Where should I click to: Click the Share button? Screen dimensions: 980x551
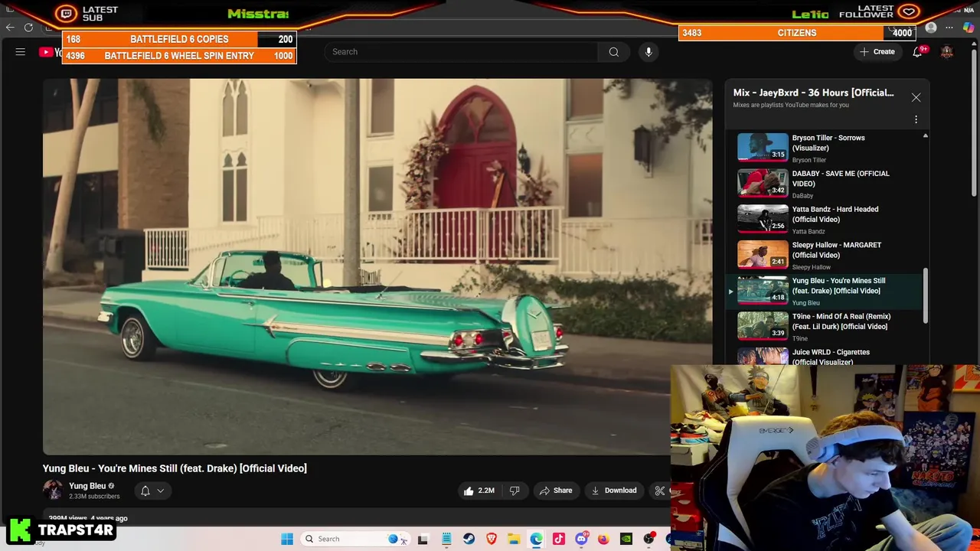[x=555, y=491]
